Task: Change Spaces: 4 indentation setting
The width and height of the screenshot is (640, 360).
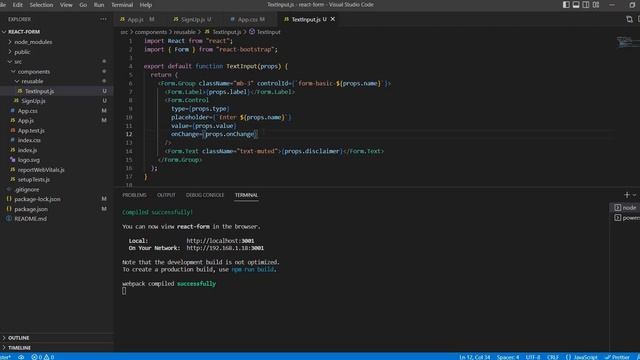Action: [508, 357]
